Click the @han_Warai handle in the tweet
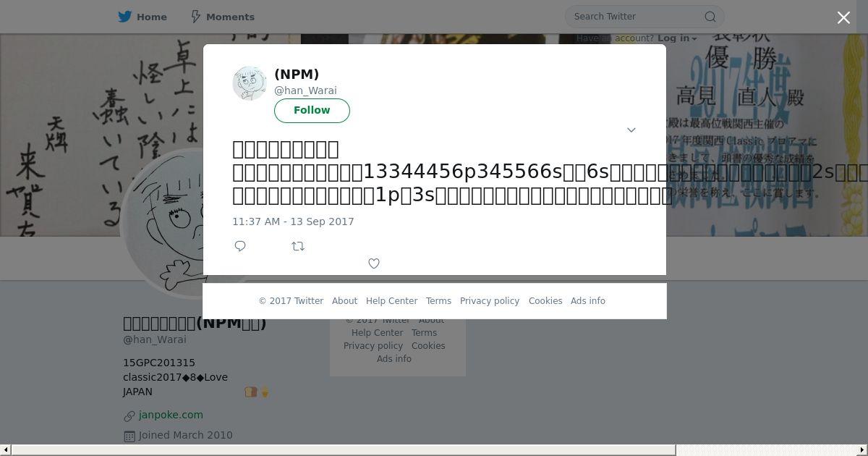 pos(305,90)
